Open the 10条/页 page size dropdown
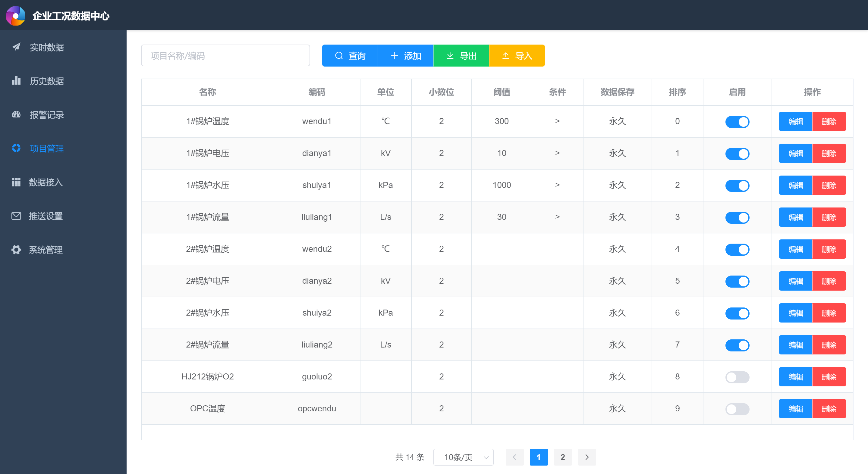Screen dimensions: 868x474 coord(463,457)
